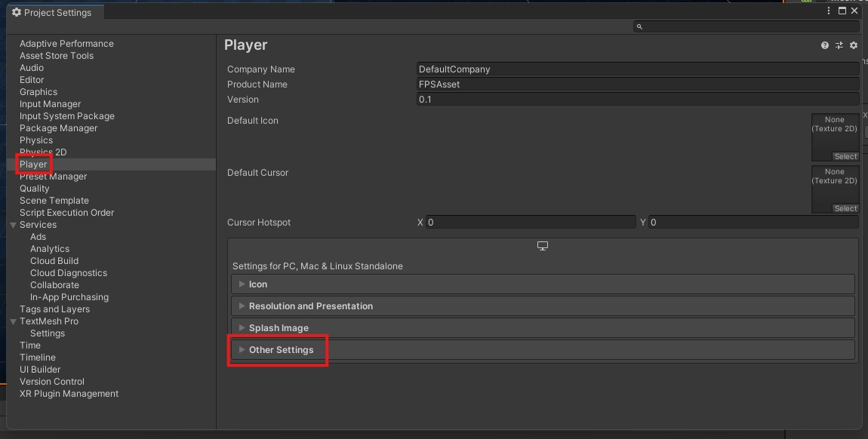Click the Cursor Hotspot X field
This screenshot has height=439, width=868.
point(531,223)
